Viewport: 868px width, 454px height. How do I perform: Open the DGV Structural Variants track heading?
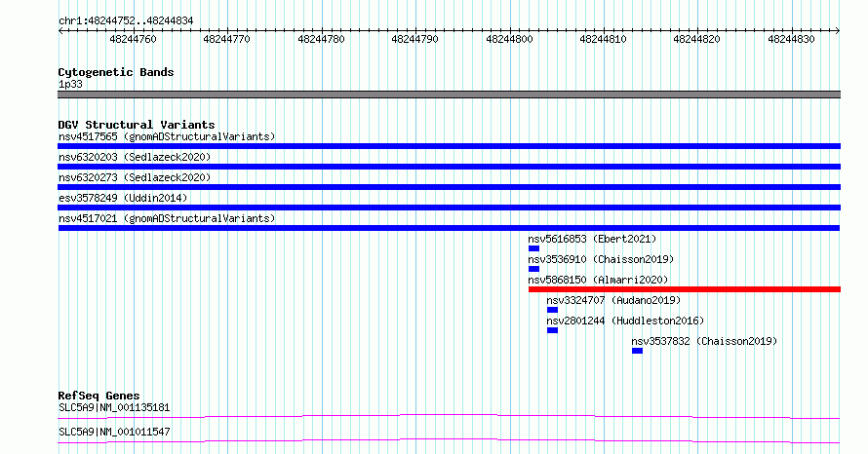(136, 125)
